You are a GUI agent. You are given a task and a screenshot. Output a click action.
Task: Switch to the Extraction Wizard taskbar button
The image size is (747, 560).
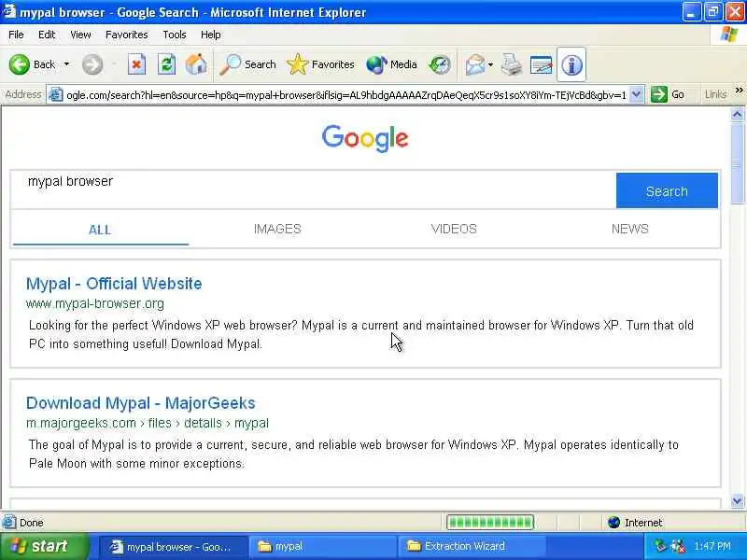click(472, 546)
